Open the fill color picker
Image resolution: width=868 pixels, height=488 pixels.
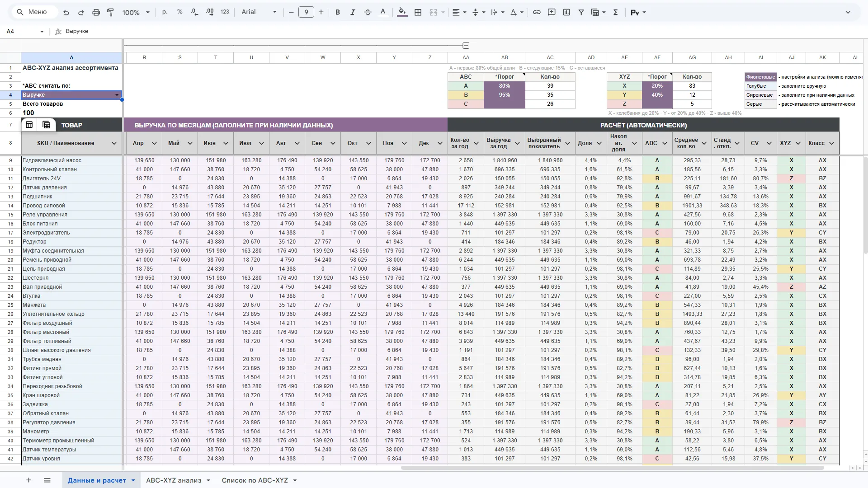pyautogui.click(x=402, y=12)
